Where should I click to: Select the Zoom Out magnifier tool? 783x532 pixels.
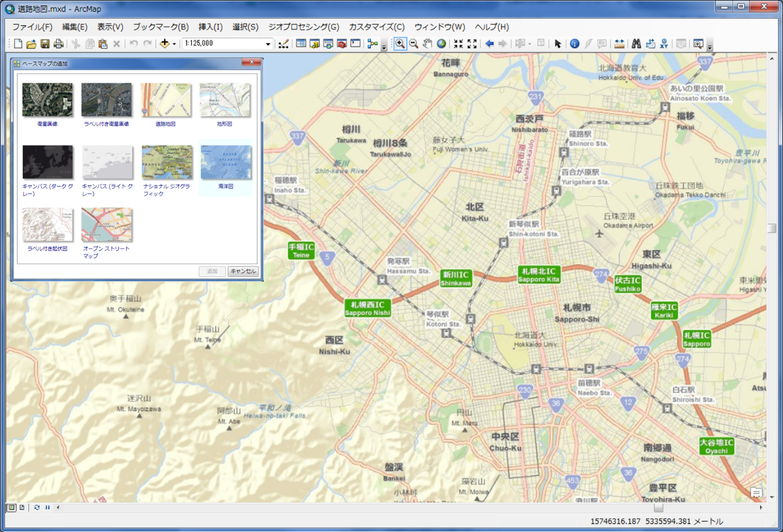414,43
